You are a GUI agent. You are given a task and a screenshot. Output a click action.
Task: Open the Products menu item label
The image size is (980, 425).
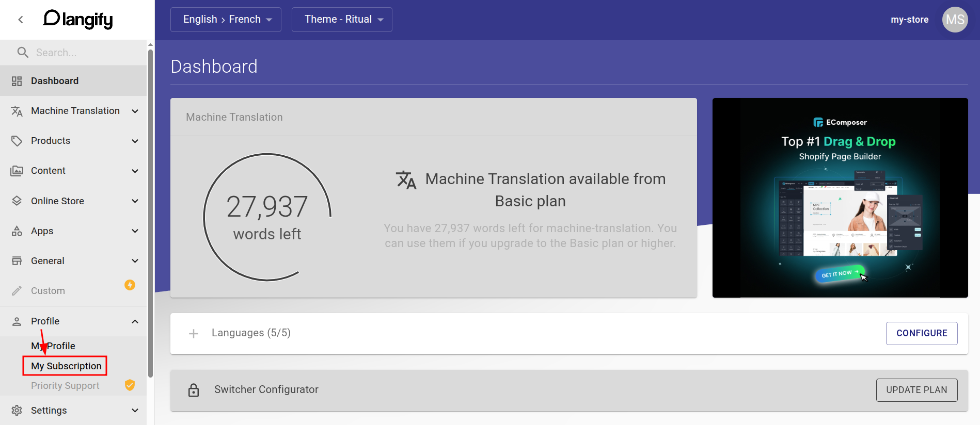pyautogui.click(x=51, y=141)
